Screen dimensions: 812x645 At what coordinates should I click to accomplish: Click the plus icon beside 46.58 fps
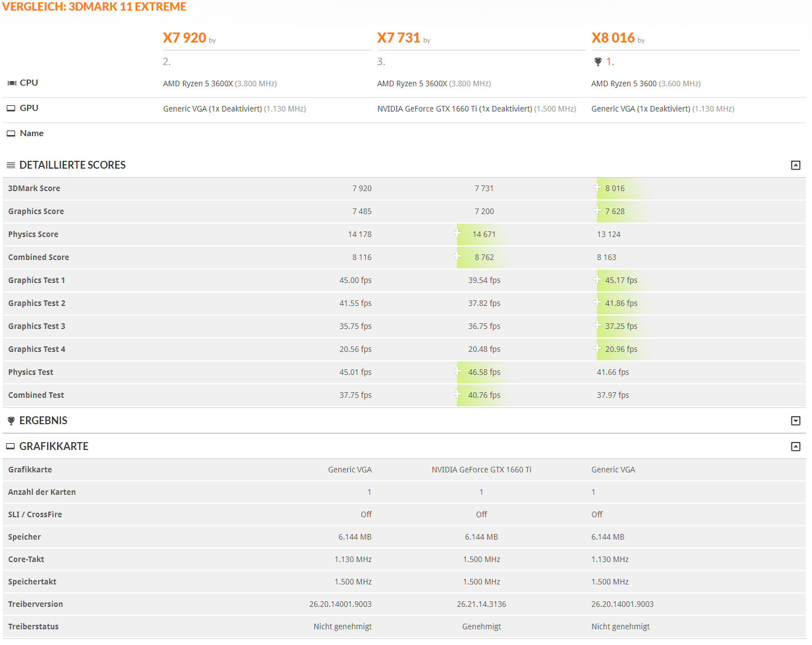pos(457,371)
